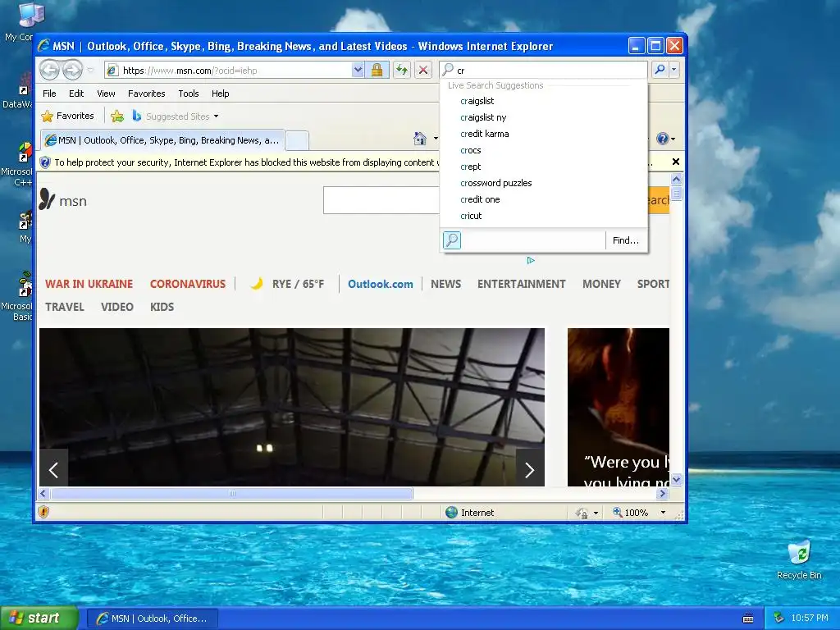Click the Back navigation arrow
840x630 pixels.
coord(50,70)
